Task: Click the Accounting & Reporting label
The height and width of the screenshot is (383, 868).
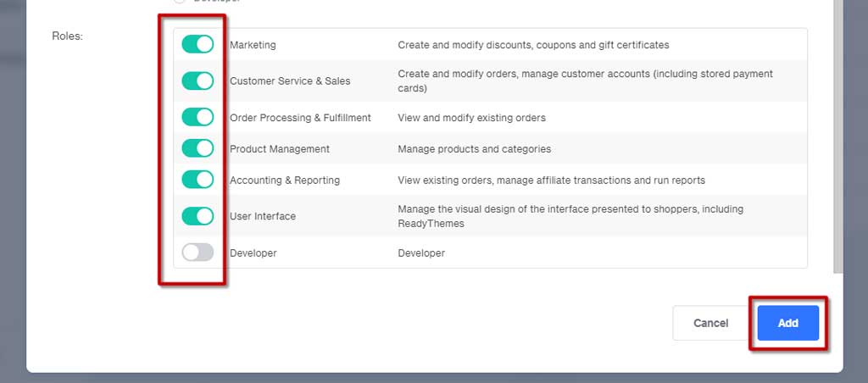Action: click(285, 180)
